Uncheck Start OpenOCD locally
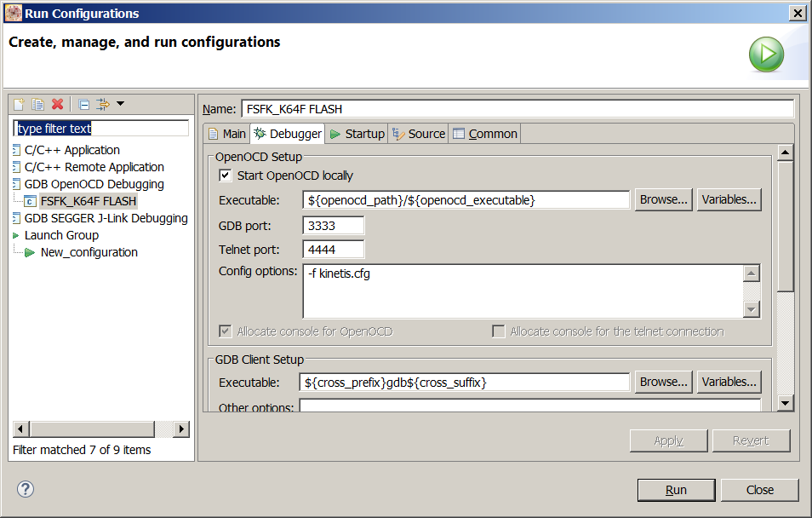The height and width of the screenshot is (518, 812). point(226,176)
